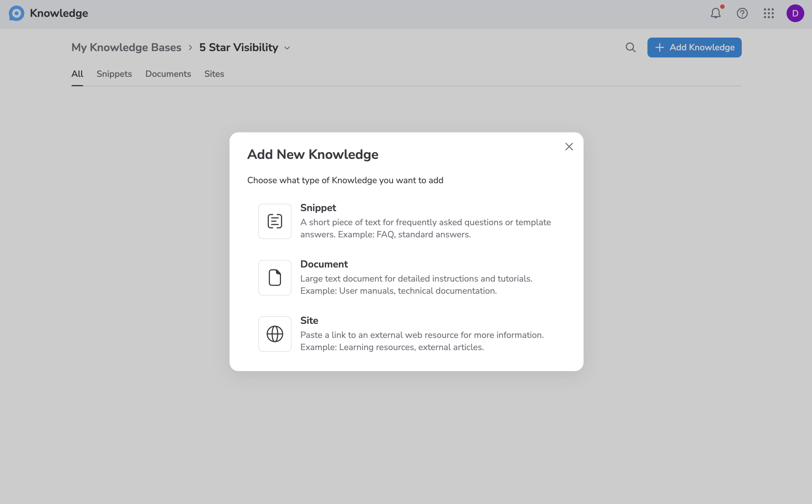
Task: Choose the Document title option
Action: pos(324,264)
